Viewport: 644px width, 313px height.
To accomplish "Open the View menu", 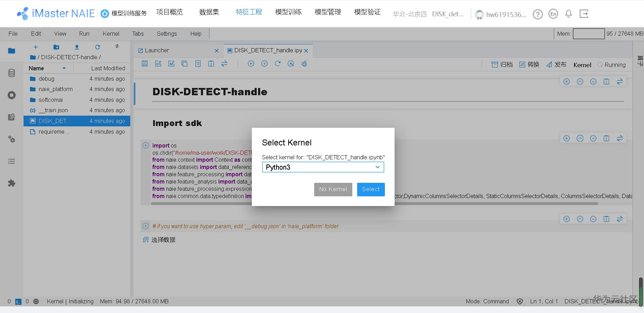I will pos(60,34).
